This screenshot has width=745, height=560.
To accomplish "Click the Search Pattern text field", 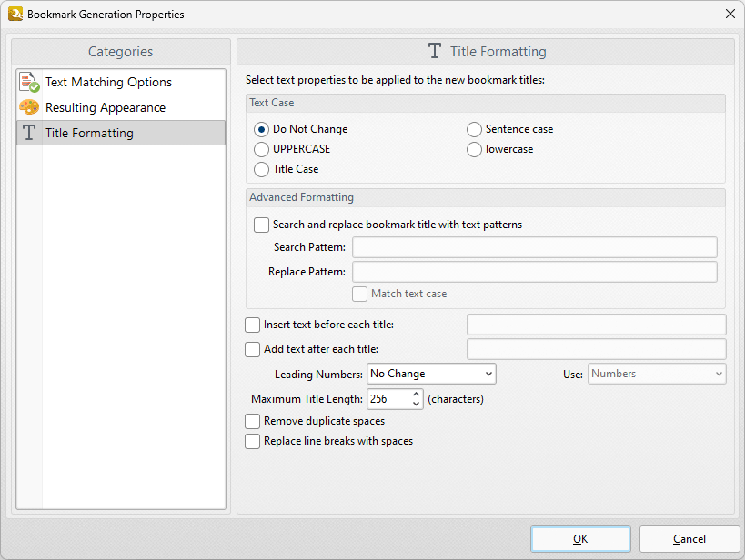I will coord(535,247).
